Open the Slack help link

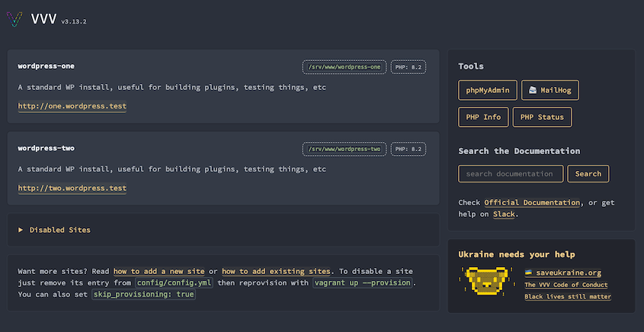click(504, 214)
